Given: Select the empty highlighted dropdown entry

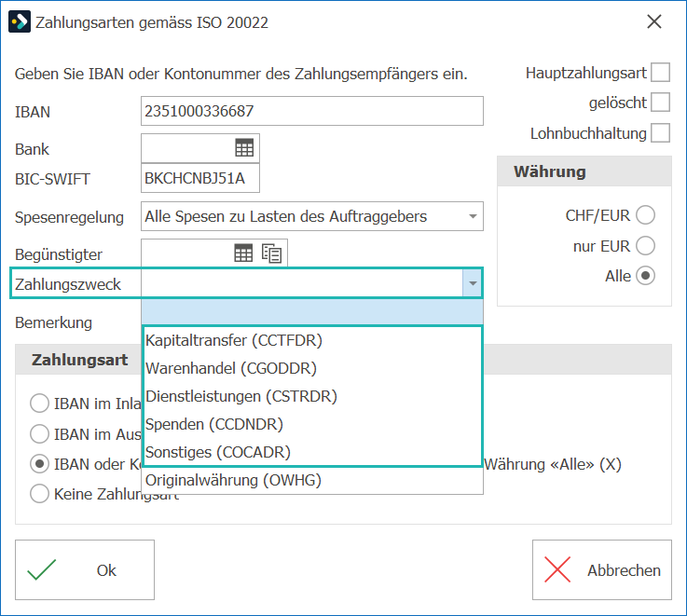Looking at the screenshot, I should [312, 312].
